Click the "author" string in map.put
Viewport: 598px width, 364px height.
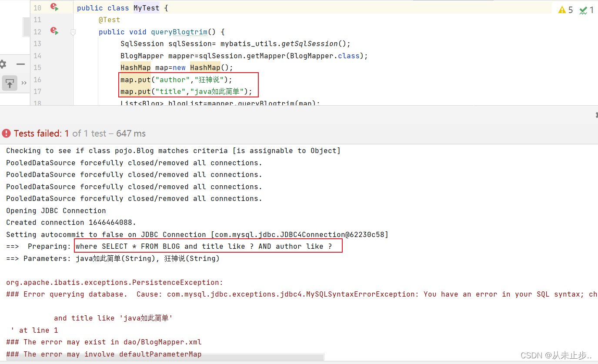[x=173, y=80]
